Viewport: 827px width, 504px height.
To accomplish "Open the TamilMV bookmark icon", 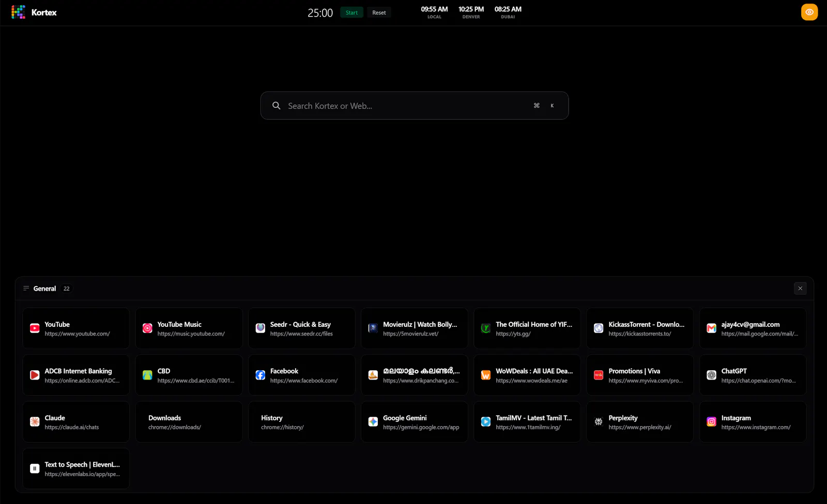I will [x=486, y=422].
